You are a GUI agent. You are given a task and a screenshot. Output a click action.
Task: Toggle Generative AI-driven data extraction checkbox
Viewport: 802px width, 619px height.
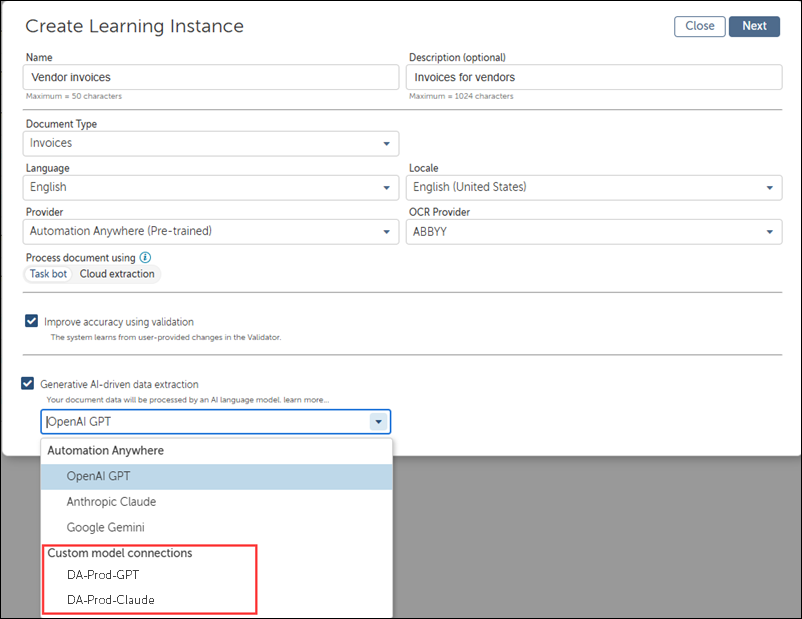pyautogui.click(x=28, y=383)
